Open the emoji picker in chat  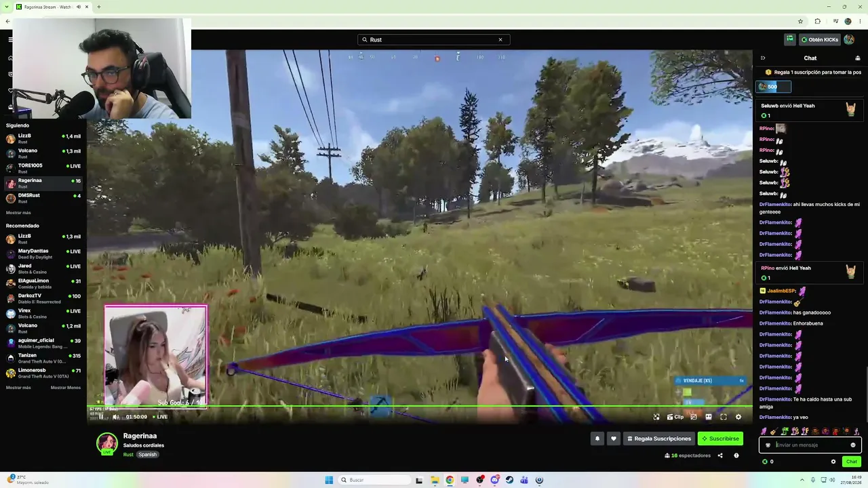click(853, 445)
